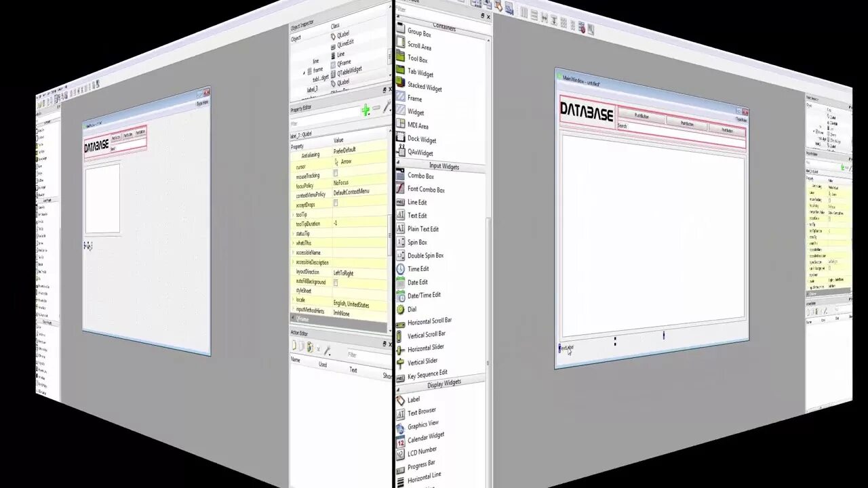This screenshot has width=868, height=488.
Task: Expand the locale property row
Action: [293, 300]
